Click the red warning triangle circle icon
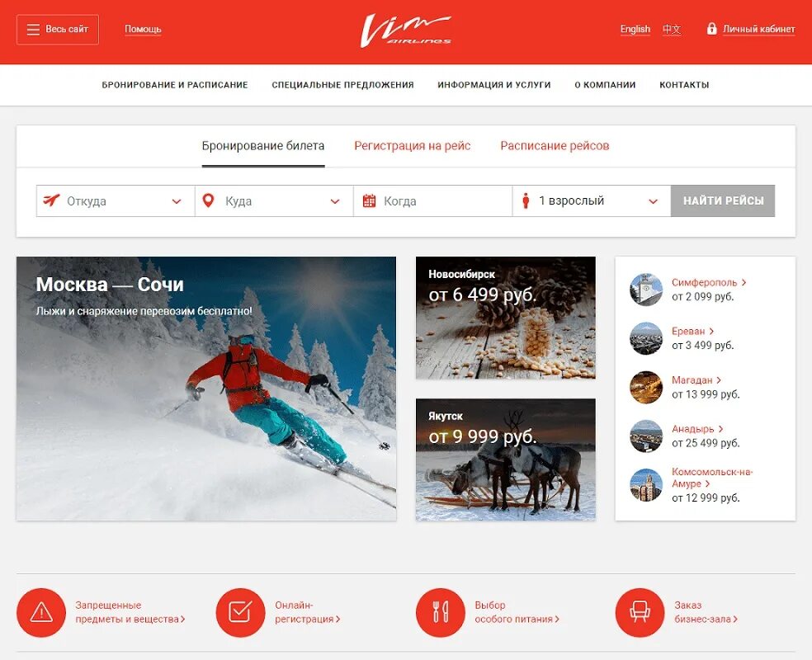The width and height of the screenshot is (812, 660). pyautogui.click(x=41, y=613)
